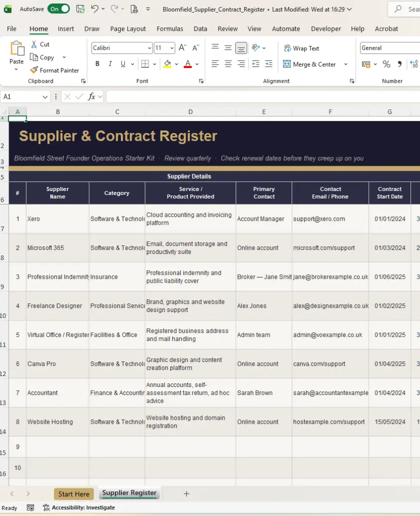Open the Name Box dropdown arrow
420x516 pixels.
(x=45, y=97)
